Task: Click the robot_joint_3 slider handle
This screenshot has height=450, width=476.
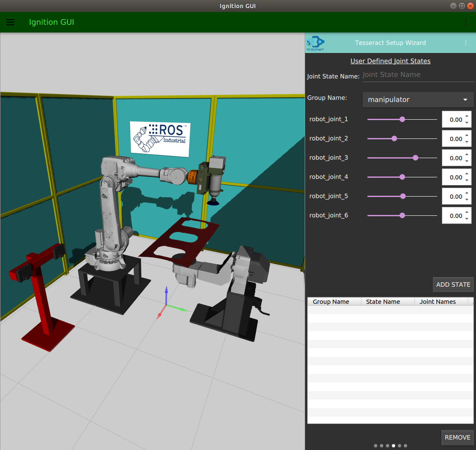Action: coord(415,158)
